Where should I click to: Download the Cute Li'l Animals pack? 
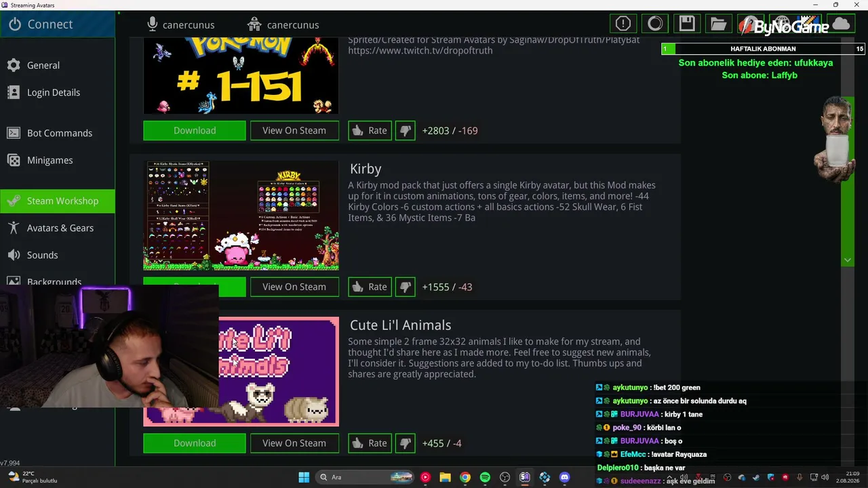pos(195,443)
